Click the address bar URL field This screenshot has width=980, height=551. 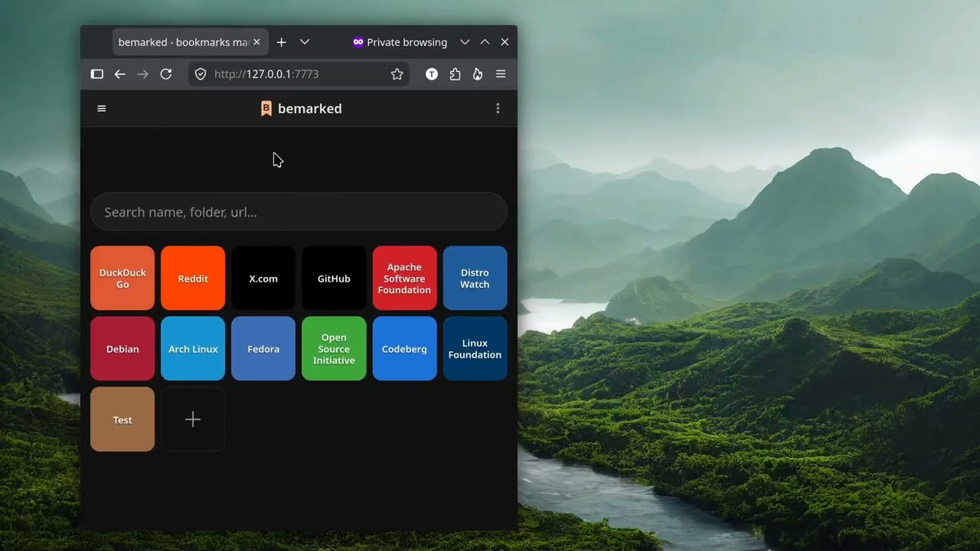[299, 74]
